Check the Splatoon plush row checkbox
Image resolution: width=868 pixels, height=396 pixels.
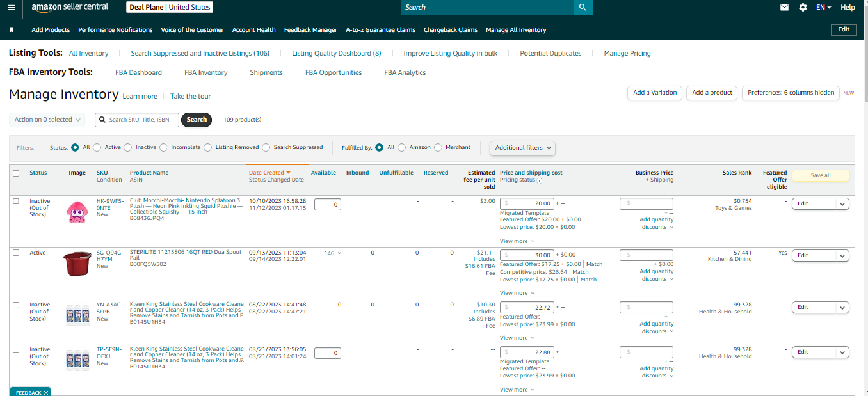(x=16, y=201)
